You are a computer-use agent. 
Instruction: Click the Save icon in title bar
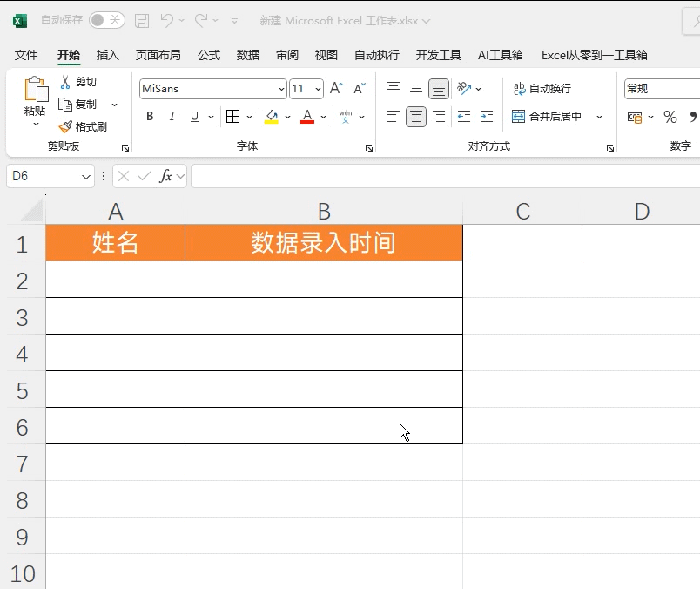point(142,20)
